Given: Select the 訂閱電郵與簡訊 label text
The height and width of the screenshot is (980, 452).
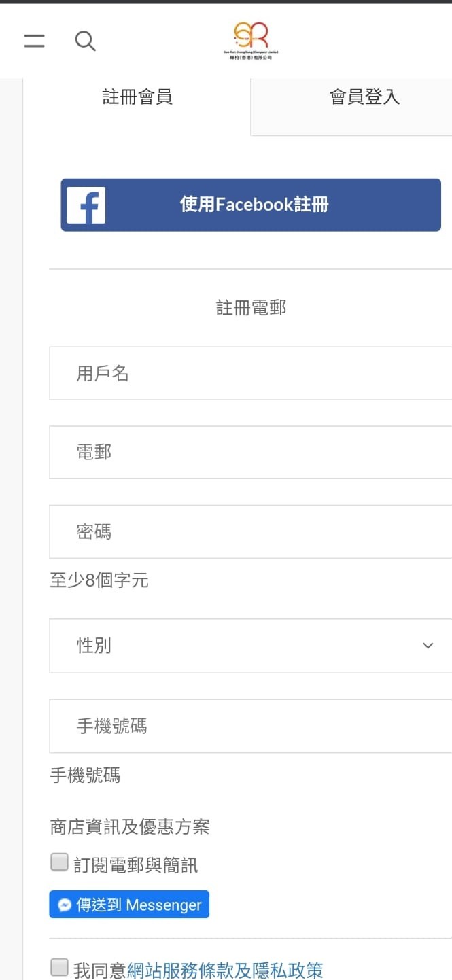Looking at the screenshot, I should pyautogui.click(x=136, y=865).
